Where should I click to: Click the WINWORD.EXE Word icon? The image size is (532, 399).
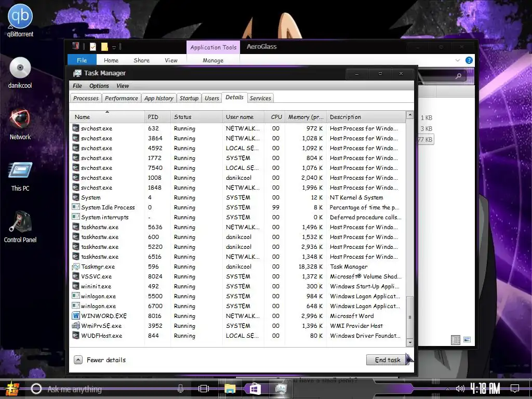click(76, 316)
